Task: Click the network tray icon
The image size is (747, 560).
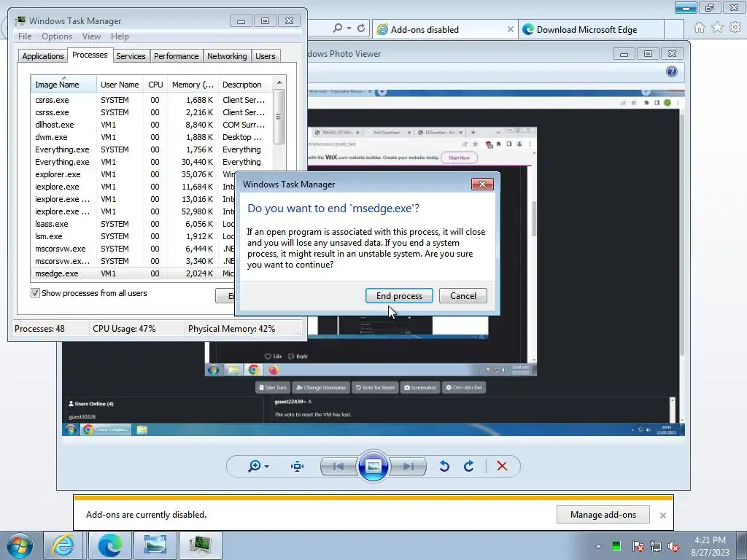Action: point(656,546)
